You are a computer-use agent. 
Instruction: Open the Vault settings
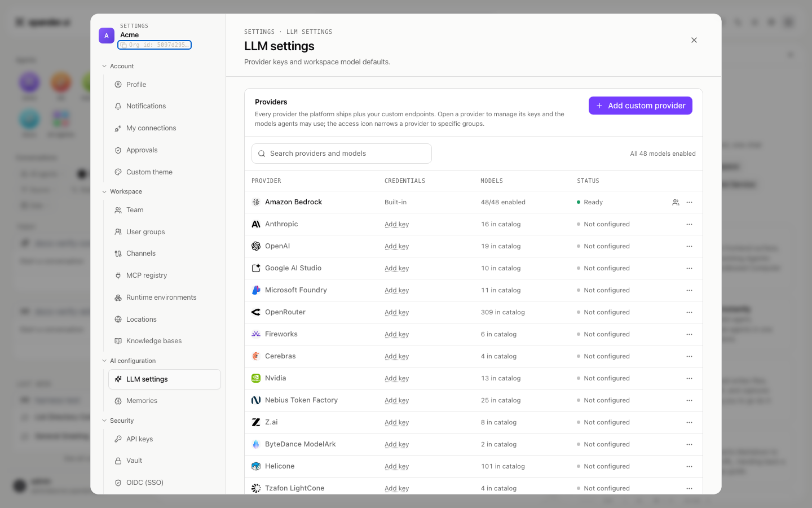pos(165,461)
